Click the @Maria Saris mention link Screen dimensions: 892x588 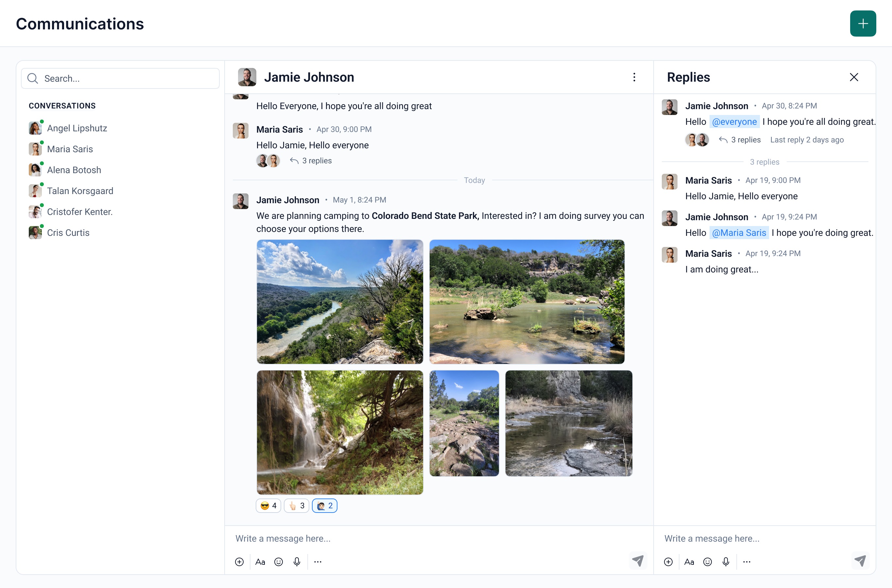pyautogui.click(x=739, y=233)
